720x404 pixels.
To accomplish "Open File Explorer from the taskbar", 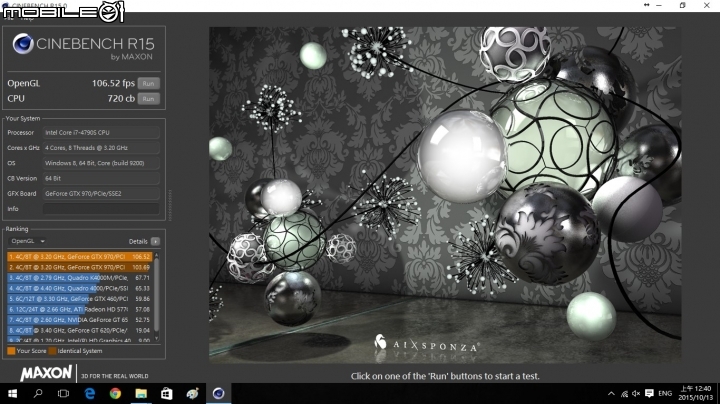I will pyautogui.click(x=141, y=393).
